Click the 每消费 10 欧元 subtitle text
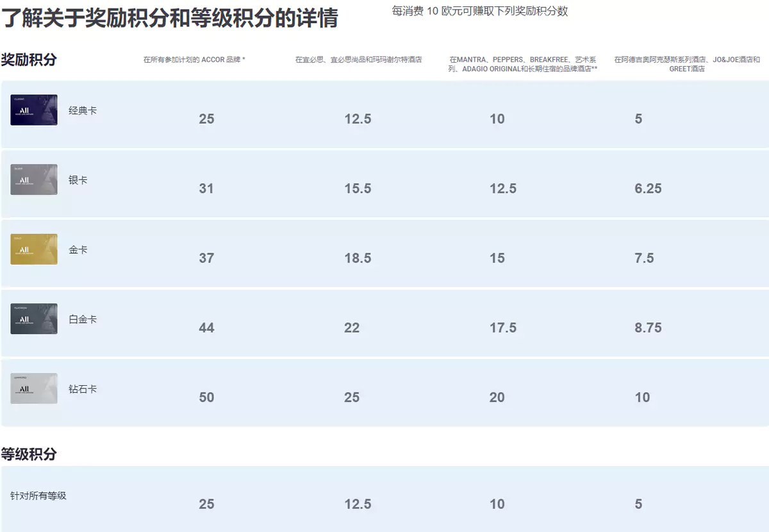 (x=479, y=11)
